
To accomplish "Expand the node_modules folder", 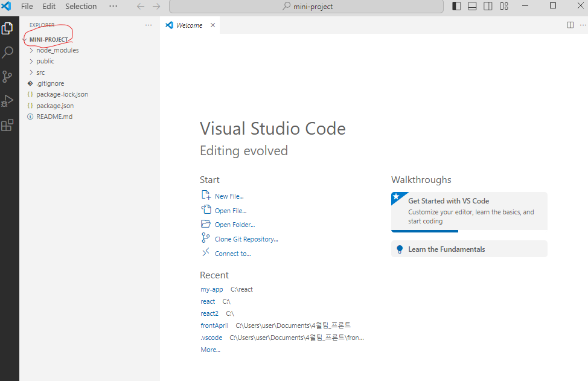I will (57, 50).
